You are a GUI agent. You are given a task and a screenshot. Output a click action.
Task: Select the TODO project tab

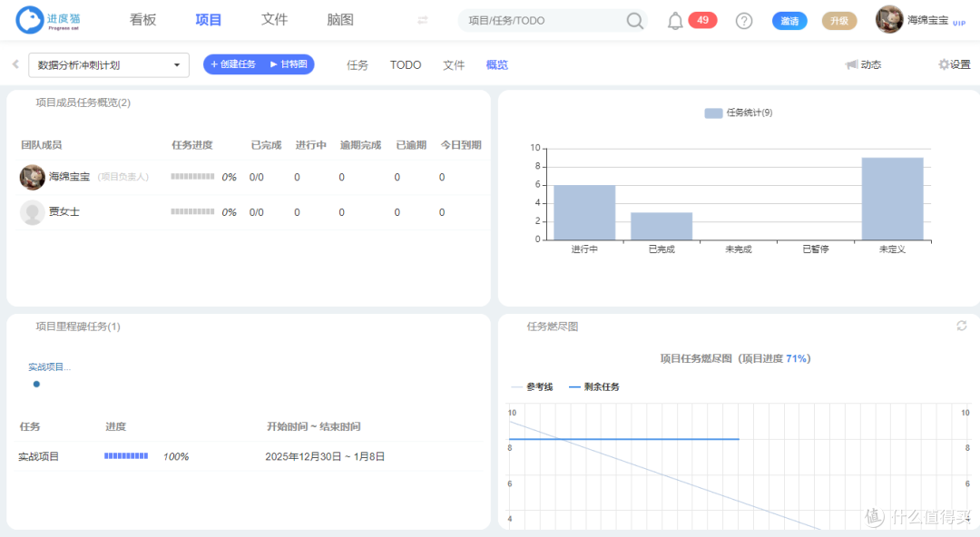406,65
